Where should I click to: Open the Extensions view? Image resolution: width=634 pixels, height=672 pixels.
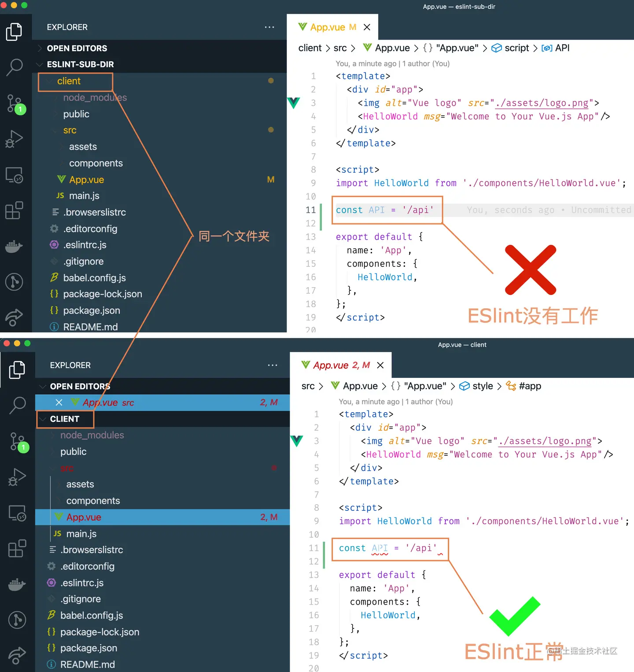[15, 211]
